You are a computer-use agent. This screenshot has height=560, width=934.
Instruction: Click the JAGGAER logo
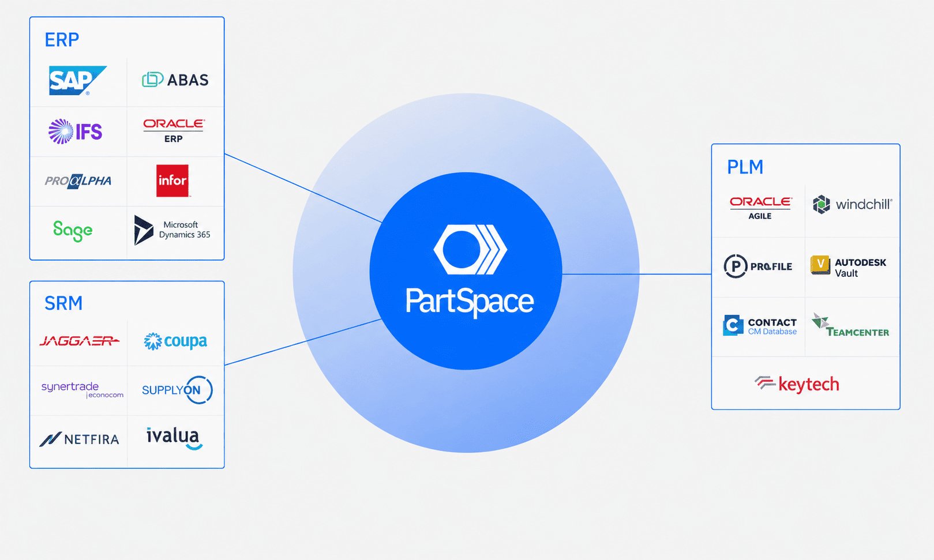(x=80, y=341)
